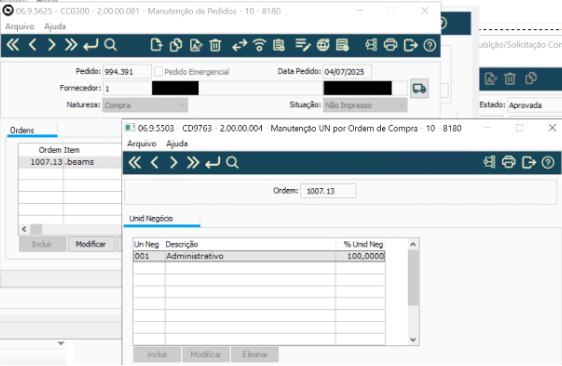Open help question mark in Manutenção de Pedidos toolbar
The image size is (562, 366).
(x=429, y=45)
